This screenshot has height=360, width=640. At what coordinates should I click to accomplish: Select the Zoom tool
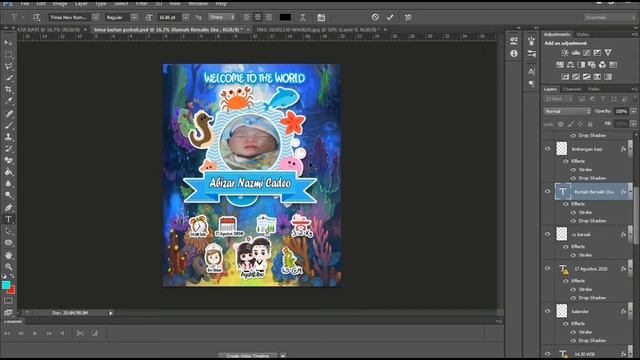[x=8, y=267]
